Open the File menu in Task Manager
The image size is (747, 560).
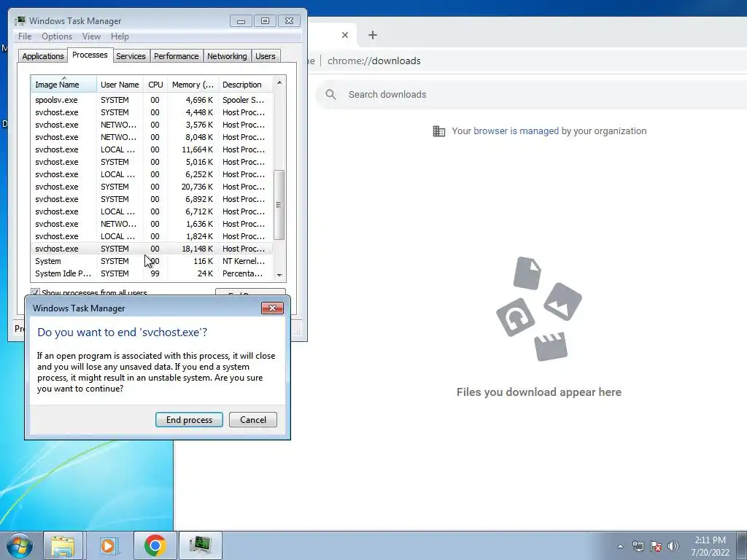click(x=25, y=36)
